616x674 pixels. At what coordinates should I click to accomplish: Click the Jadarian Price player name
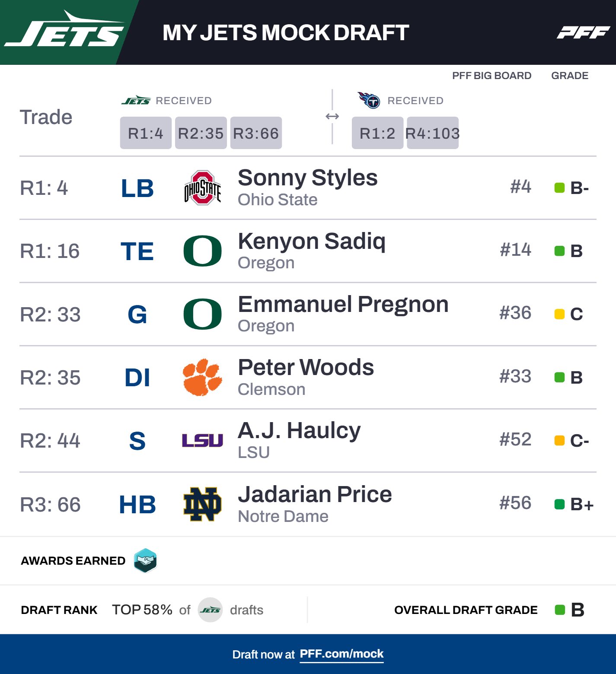(x=315, y=494)
